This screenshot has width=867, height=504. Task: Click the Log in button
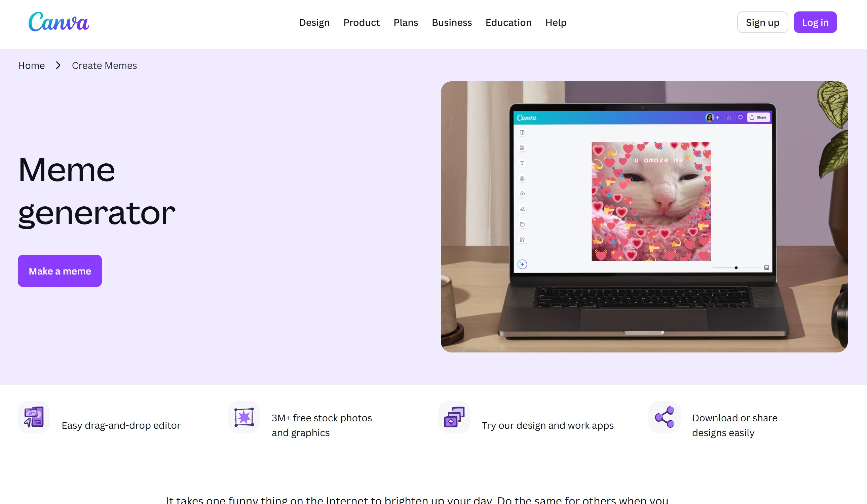pos(815,23)
